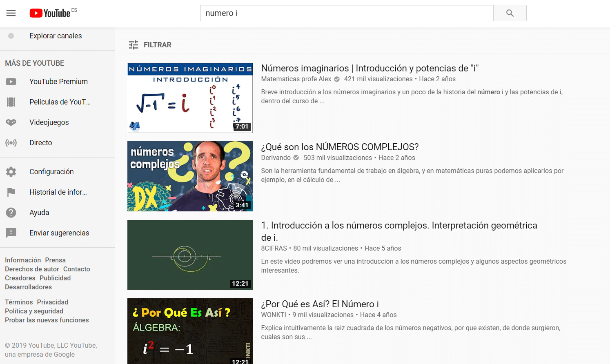The height and width of the screenshot is (364, 610).
Task: Click the Privacidad footer link
Action: [53, 302]
